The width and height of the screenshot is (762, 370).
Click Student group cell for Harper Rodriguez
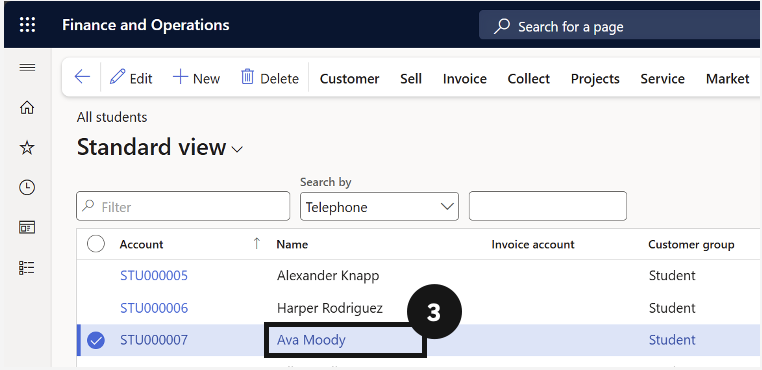[672, 308]
